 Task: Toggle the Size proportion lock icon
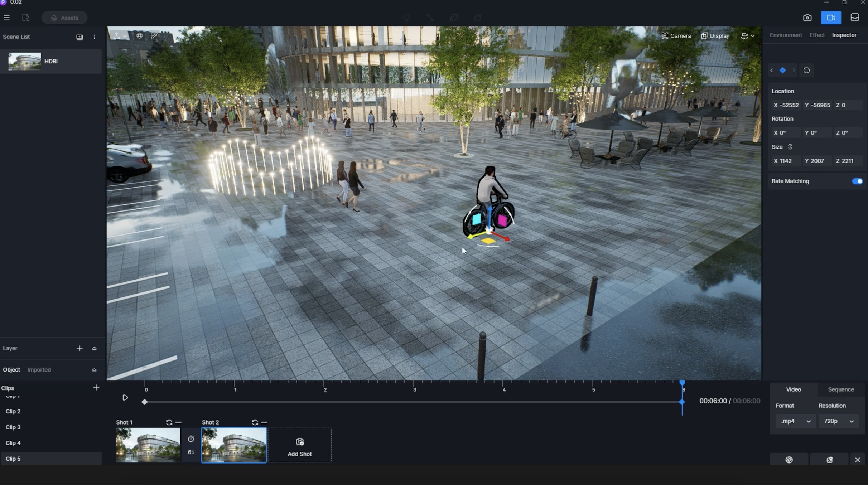790,147
